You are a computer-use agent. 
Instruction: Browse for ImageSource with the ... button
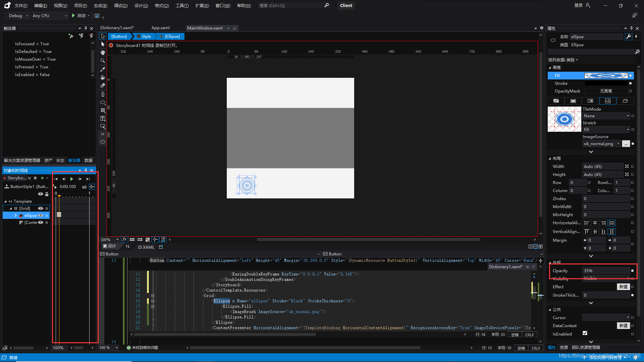coord(626,144)
